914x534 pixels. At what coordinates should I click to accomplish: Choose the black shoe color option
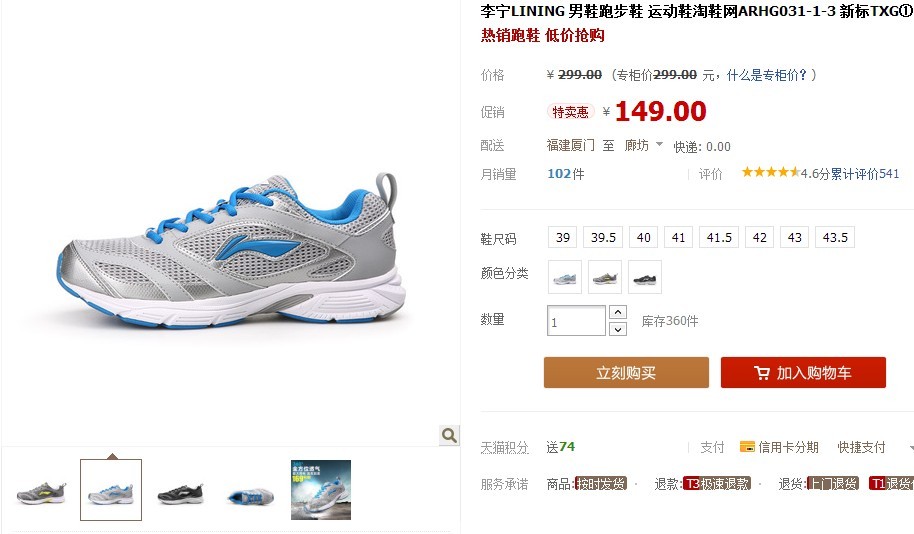[x=645, y=277]
